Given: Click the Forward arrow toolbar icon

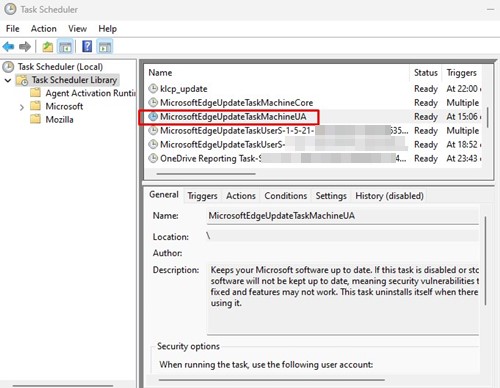Looking at the screenshot, I should (x=25, y=47).
